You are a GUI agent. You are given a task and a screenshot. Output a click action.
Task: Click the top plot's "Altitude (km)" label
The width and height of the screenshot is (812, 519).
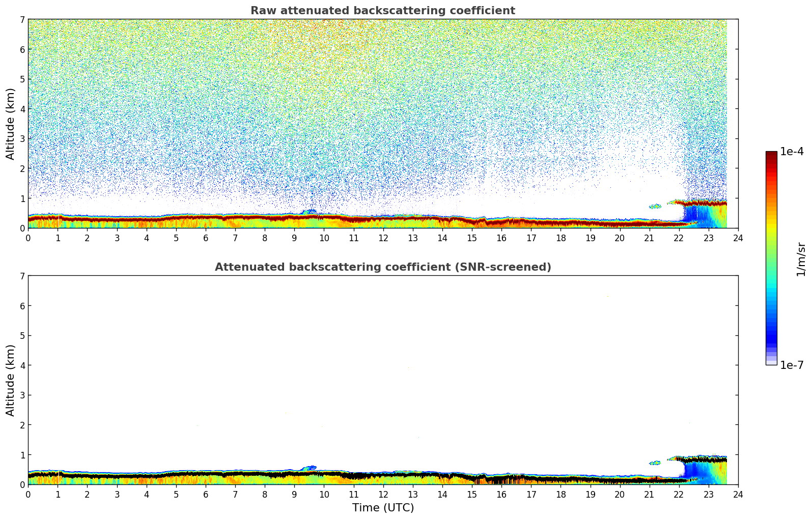(11, 124)
